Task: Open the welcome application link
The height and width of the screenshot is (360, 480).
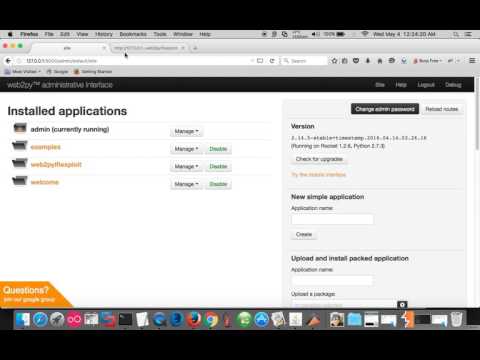Action: [45, 182]
